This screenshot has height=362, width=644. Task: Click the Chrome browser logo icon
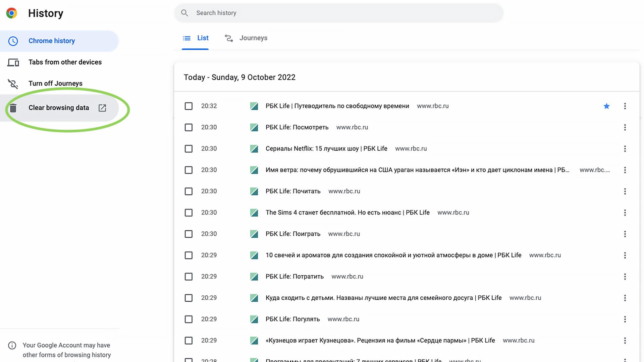pos(12,13)
